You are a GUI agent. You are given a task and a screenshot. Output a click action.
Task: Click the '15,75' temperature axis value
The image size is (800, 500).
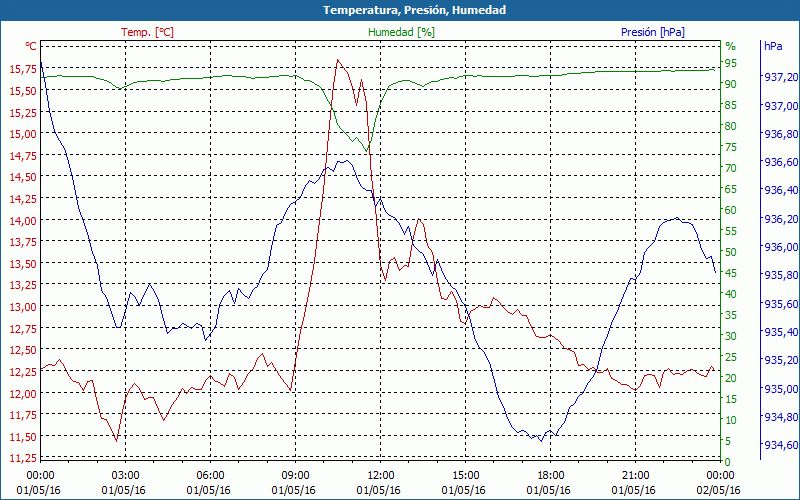pyautogui.click(x=23, y=69)
